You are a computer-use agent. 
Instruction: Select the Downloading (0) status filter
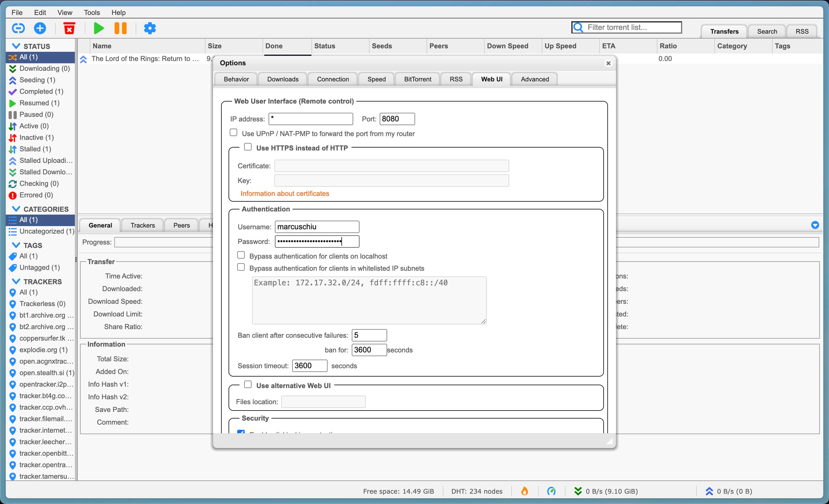[40, 68]
